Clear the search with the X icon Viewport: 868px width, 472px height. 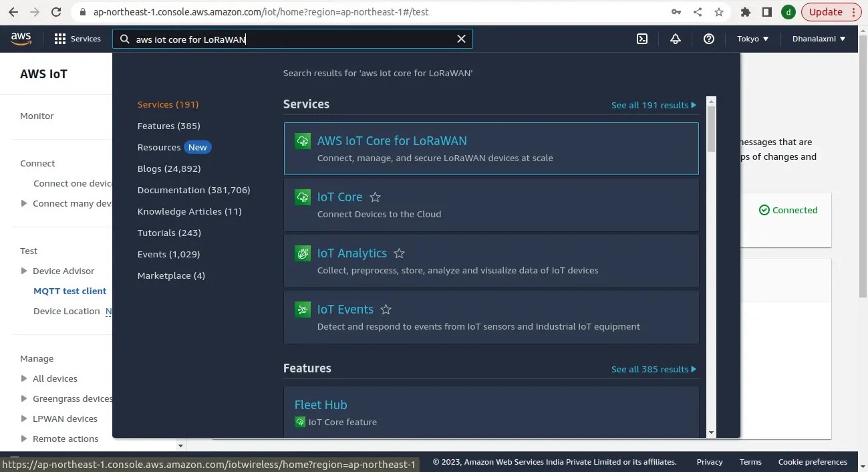pos(461,39)
